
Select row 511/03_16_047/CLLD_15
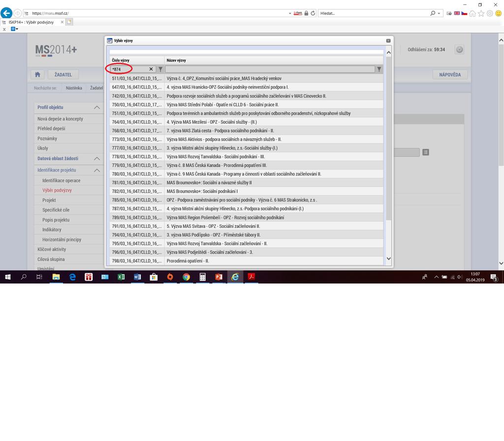(x=246, y=78)
